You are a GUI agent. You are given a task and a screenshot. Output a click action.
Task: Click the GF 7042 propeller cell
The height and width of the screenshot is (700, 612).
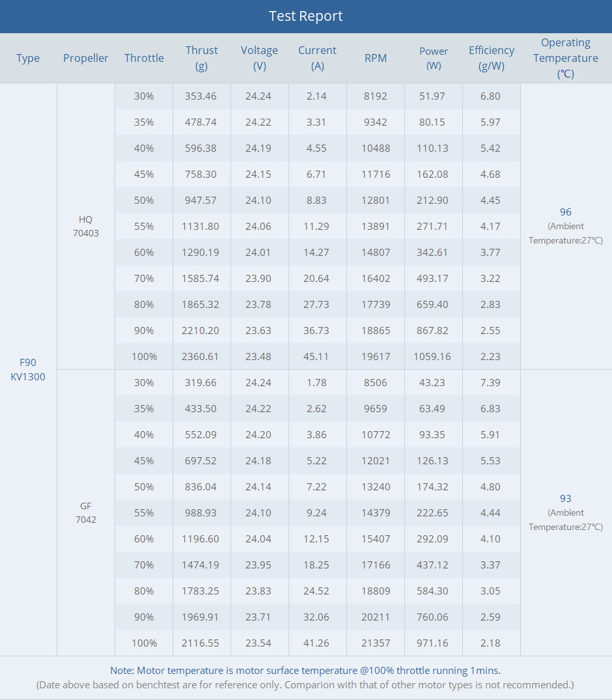pyautogui.click(x=86, y=512)
